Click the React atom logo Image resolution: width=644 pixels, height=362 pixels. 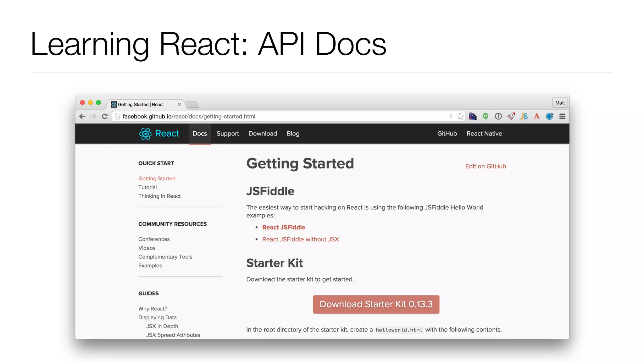[145, 134]
